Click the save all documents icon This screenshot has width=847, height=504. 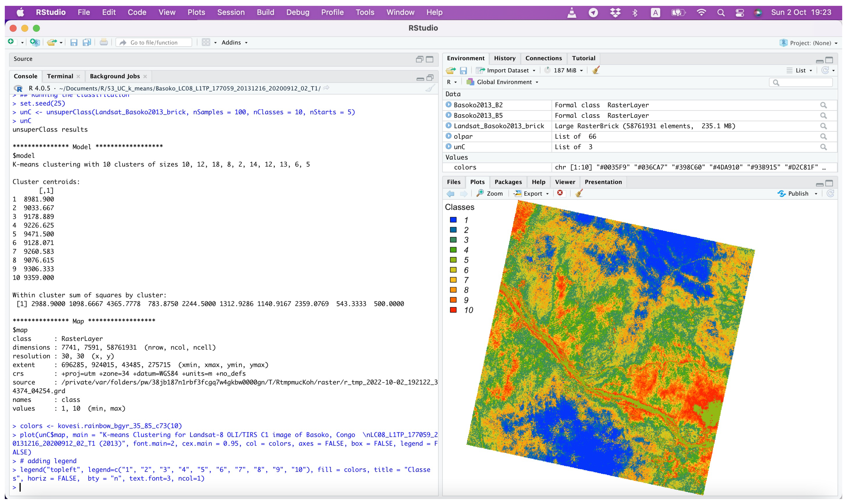pos(87,42)
